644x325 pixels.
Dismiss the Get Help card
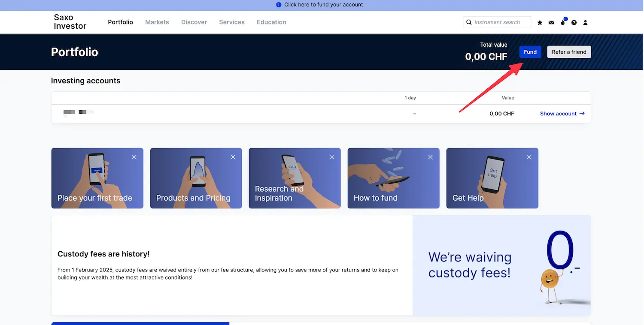coord(529,157)
